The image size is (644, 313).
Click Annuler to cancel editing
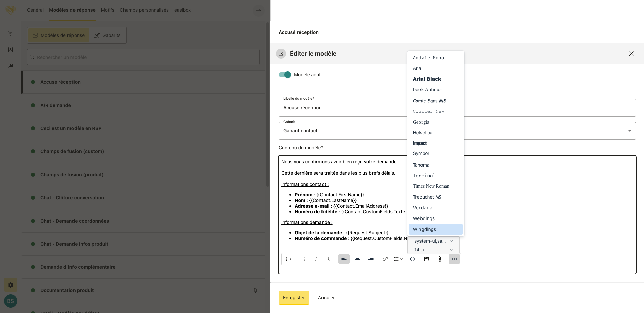point(326,298)
